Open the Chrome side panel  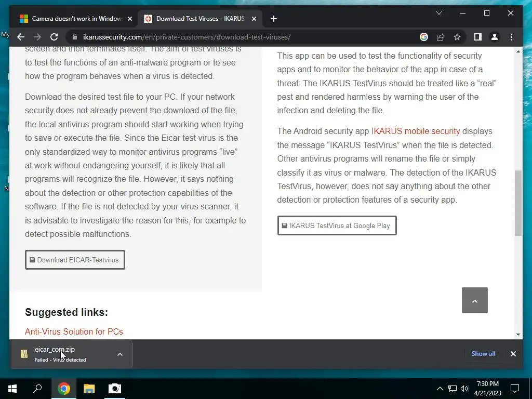478,37
